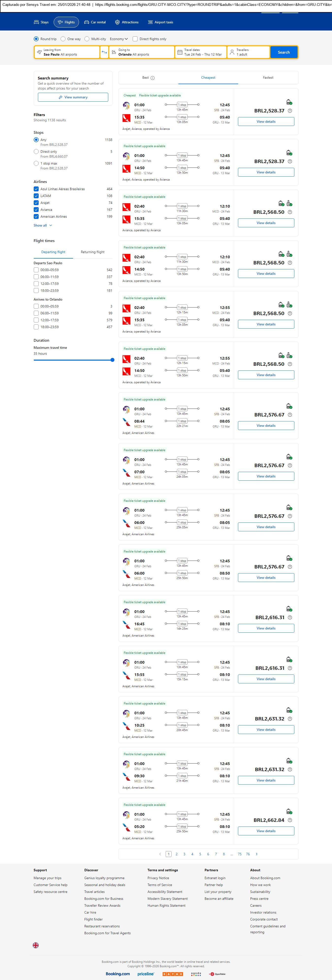Click the help icon next to the BRL2,528.37 cheapest price

[x=290, y=111]
